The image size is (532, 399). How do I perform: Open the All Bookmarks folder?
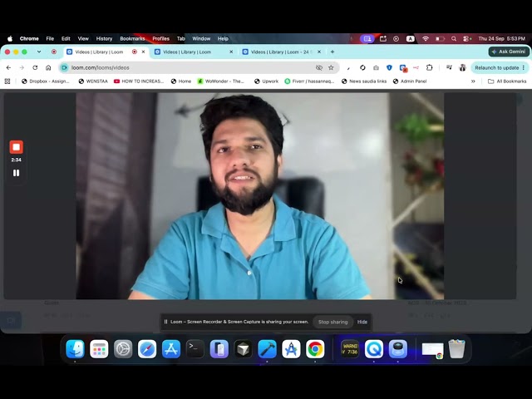[x=507, y=81]
